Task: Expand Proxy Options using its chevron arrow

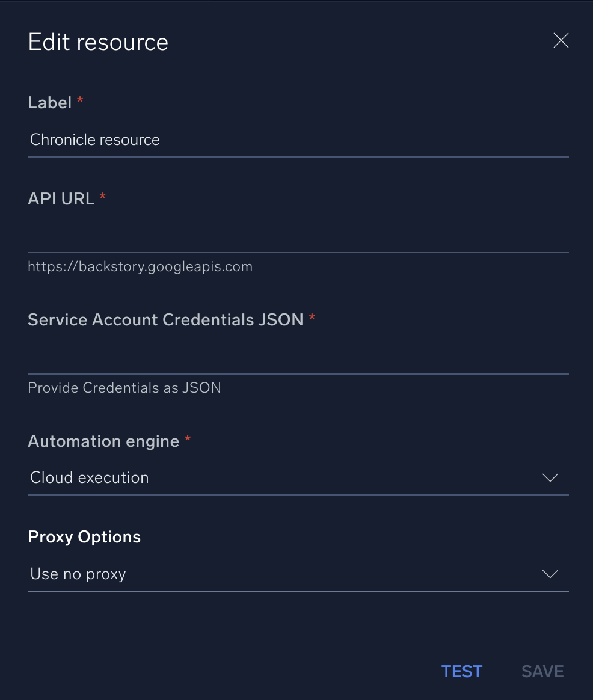Action: pyautogui.click(x=550, y=574)
